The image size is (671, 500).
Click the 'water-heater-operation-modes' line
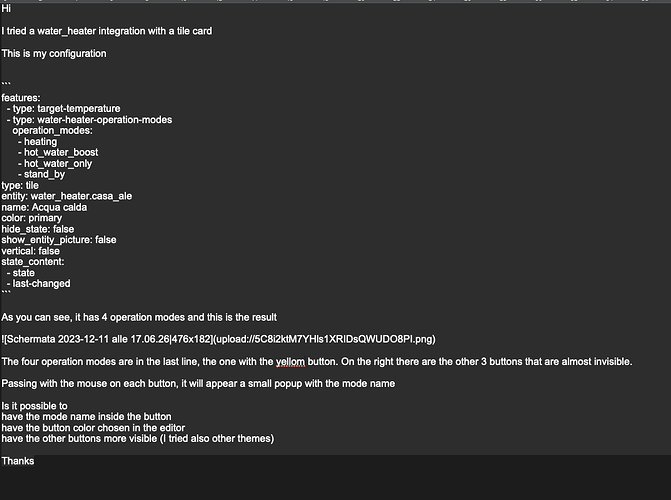click(89, 119)
